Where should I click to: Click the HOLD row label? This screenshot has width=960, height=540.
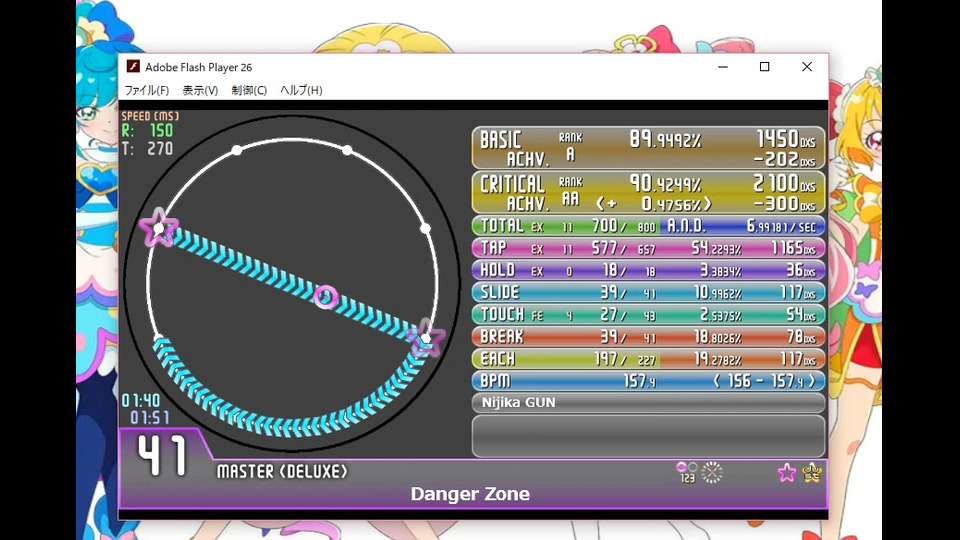pos(498,270)
